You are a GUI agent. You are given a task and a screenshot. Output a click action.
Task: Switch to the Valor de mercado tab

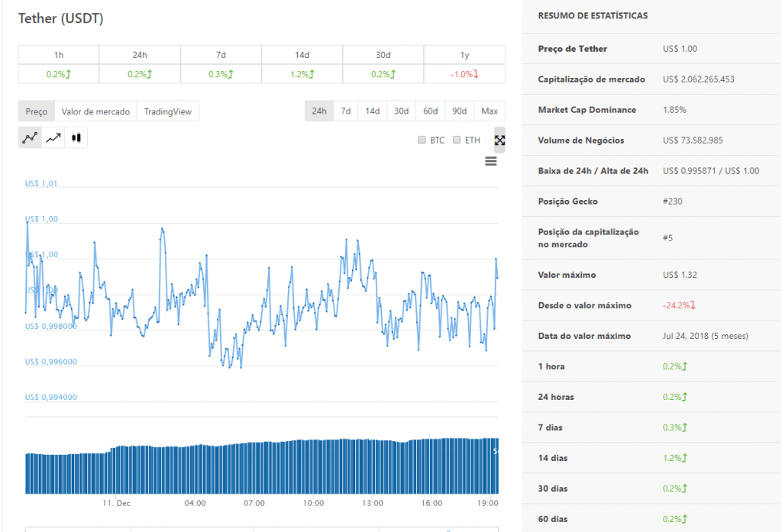95,111
